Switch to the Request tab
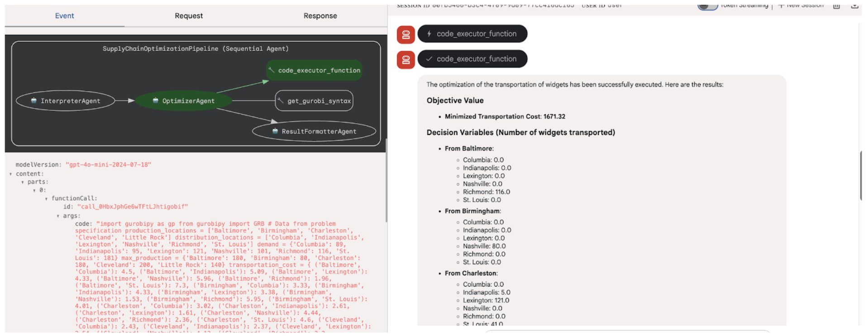This screenshot has width=868, height=336. [x=189, y=16]
